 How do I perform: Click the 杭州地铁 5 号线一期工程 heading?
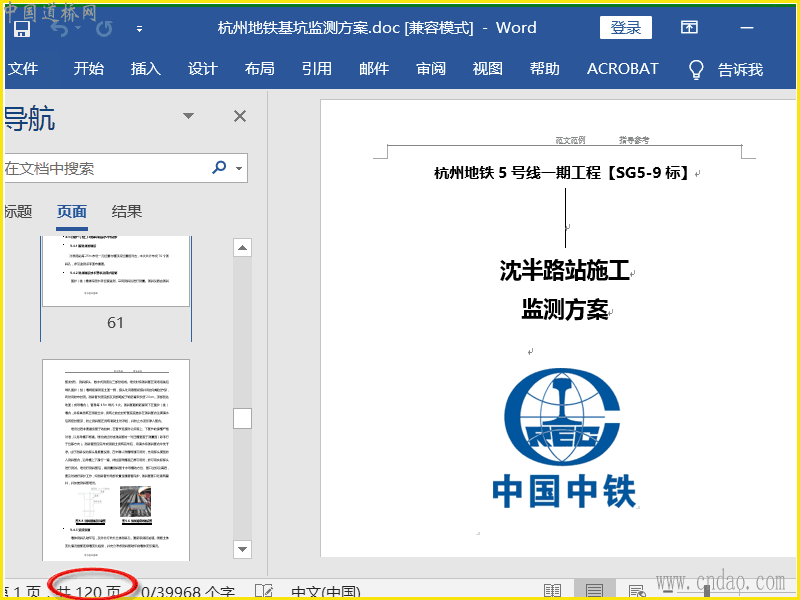point(562,173)
